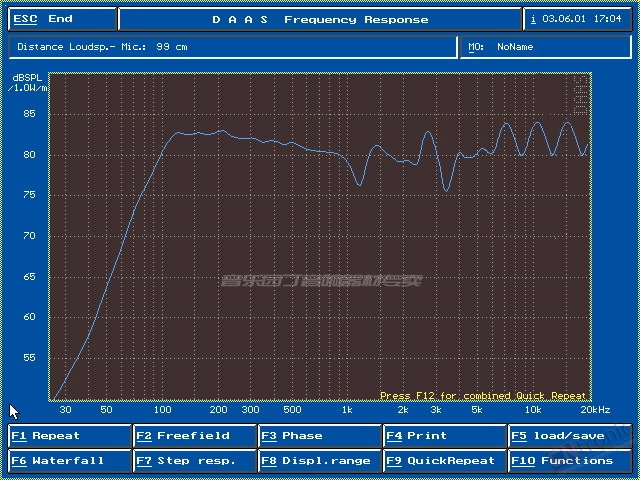Select F1 Repeat measurement
Viewport: 640px width, 480px height.
coord(69,436)
